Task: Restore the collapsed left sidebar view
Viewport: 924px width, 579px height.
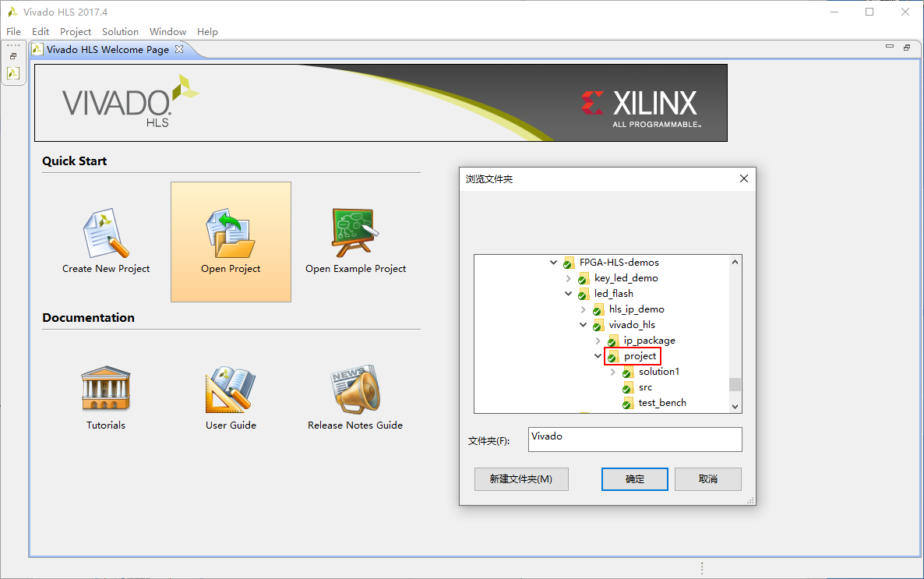Action: click(13, 56)
